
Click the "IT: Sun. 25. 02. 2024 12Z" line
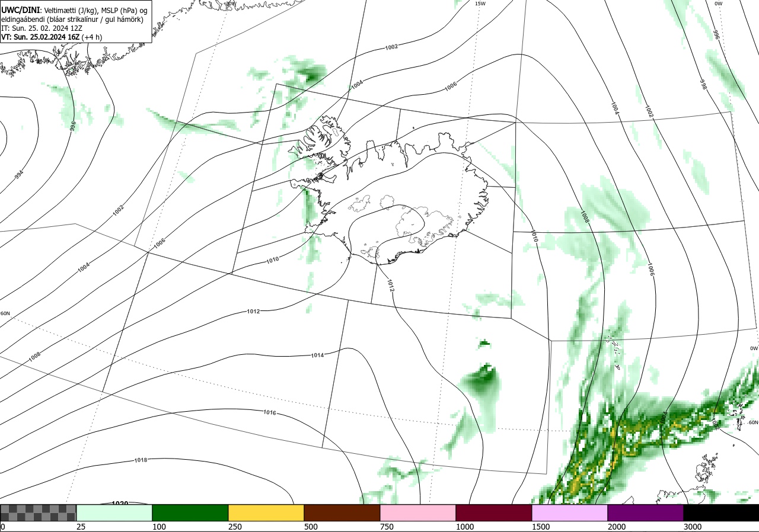tap(42, 28)
